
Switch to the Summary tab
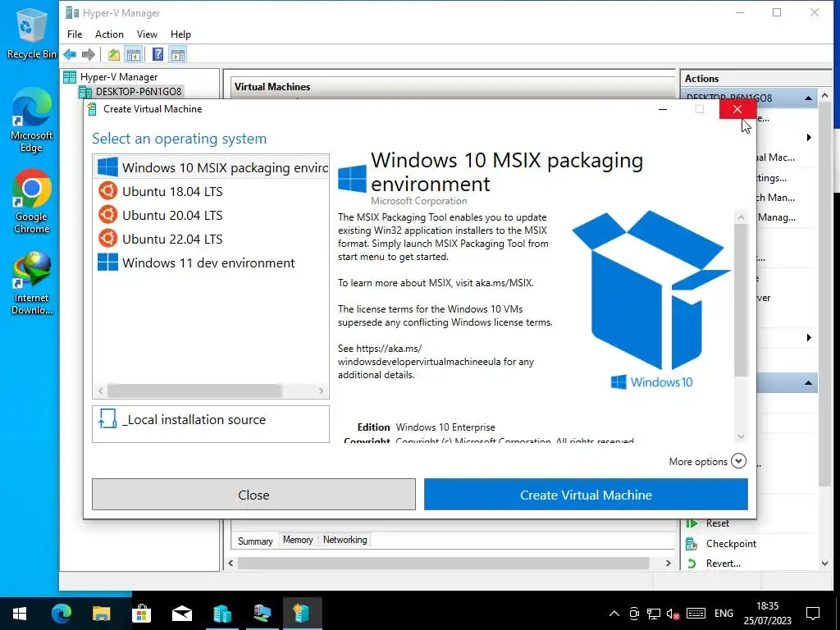(255, 541)
